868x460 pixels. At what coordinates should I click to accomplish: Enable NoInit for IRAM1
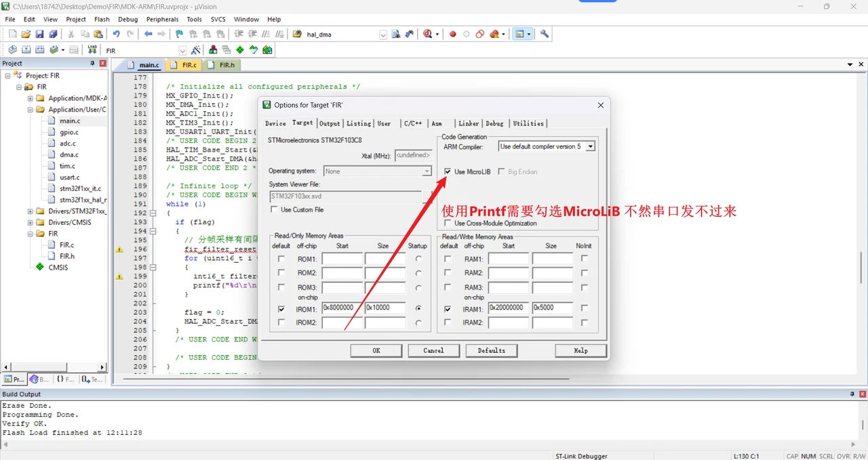(x=584, y=308)
